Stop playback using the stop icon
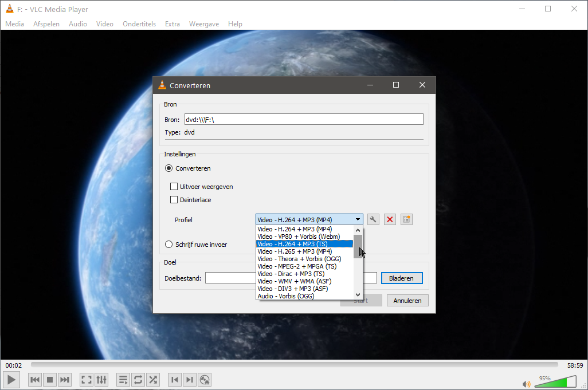The image size is (588, 390). (49, 380)
